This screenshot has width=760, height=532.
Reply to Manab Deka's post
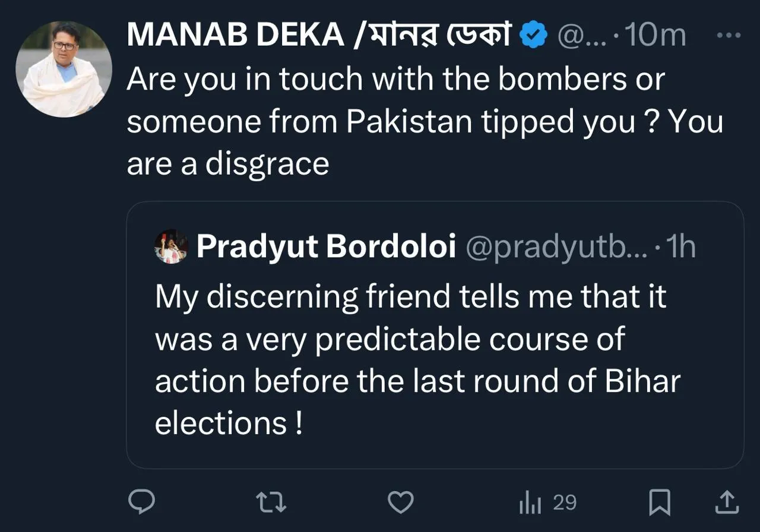(x=142, y=502)
